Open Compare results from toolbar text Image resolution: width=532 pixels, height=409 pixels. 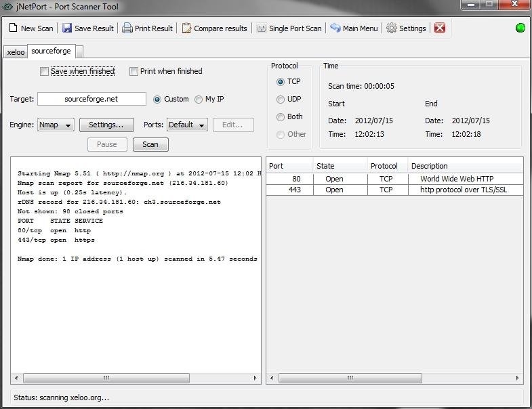(x=220, y=28)
